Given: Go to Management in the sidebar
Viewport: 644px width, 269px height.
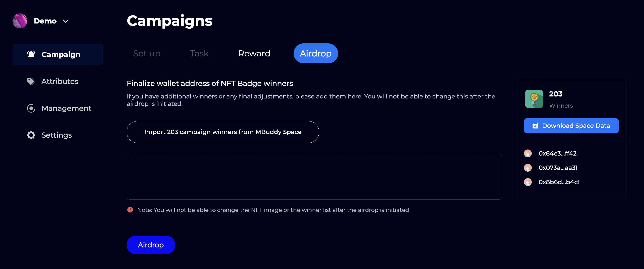Looking at the screenshot, I should [66, 108].
